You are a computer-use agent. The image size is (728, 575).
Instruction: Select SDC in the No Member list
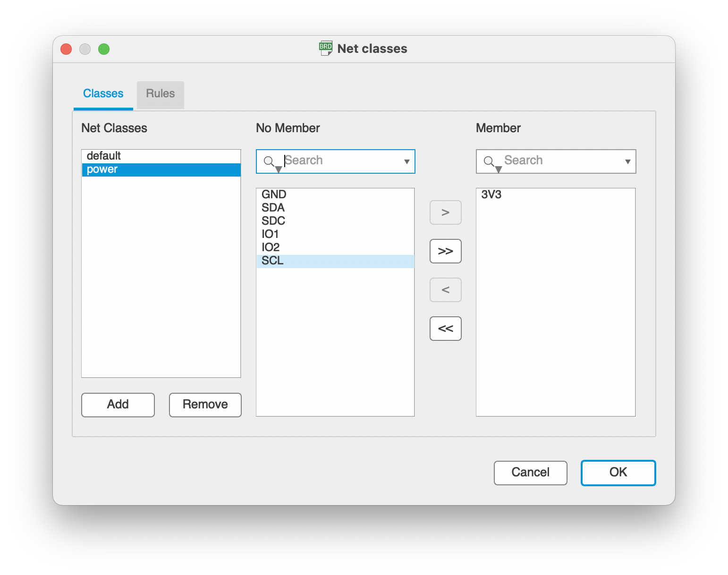click(335, 221)
